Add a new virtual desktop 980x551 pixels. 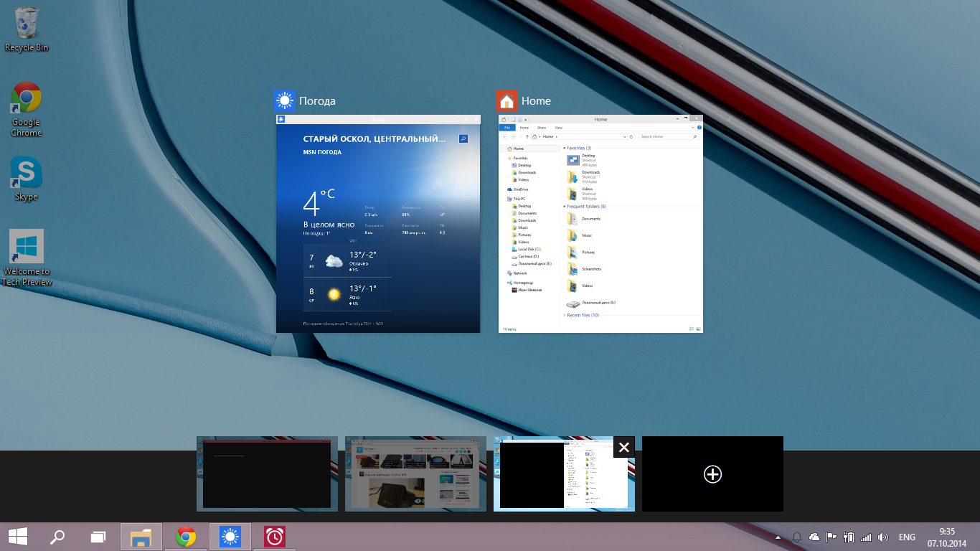(x=712, y=474)
